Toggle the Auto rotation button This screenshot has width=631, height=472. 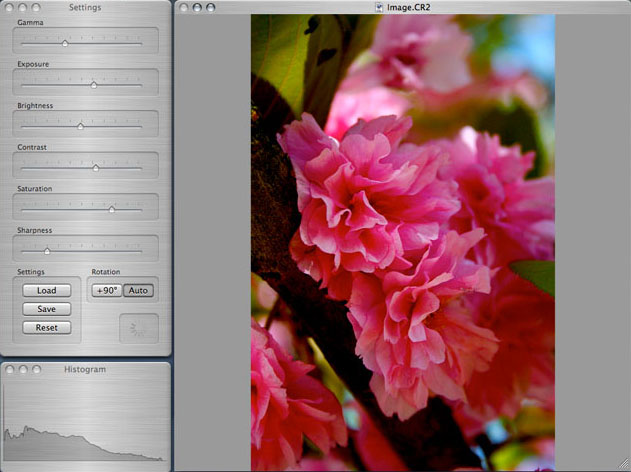(x=138, y=291)
